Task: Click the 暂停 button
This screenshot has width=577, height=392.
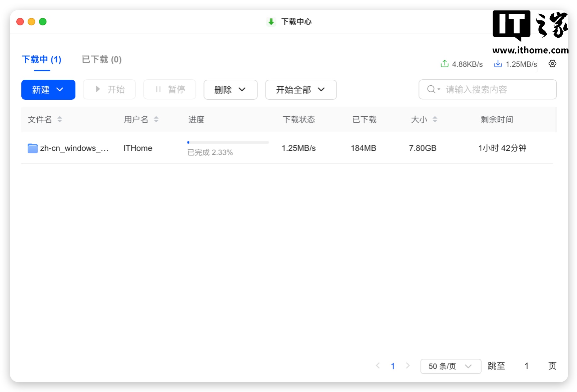Action: click(170, 90)
